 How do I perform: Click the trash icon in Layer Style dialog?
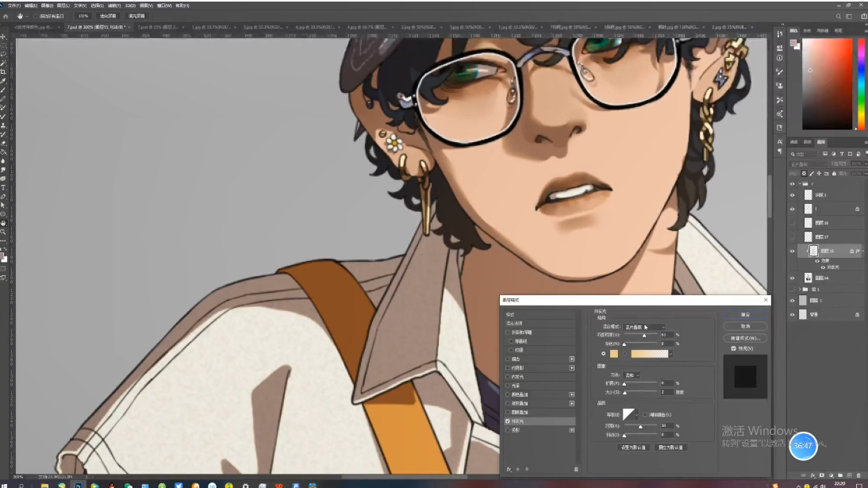[x=576, y=469]
